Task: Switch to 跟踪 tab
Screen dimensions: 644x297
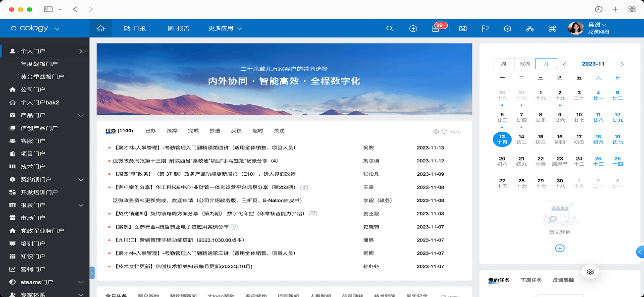Action: 172,131
